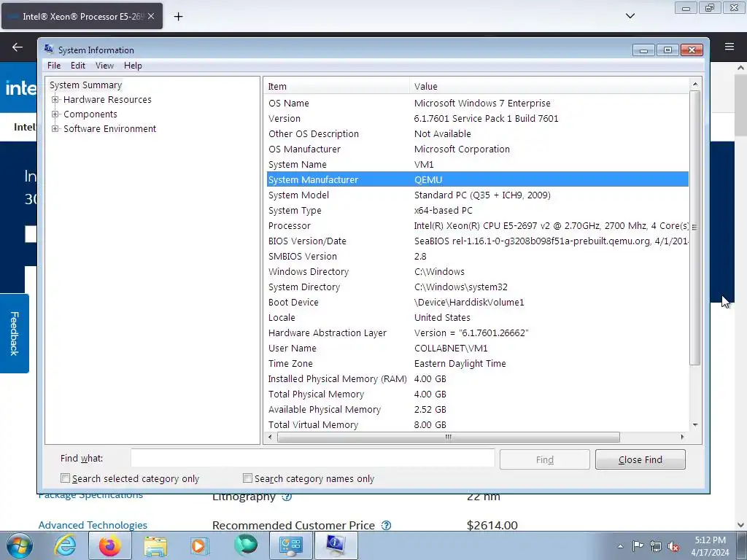Expand the Software Environment node

click(55, 128)
